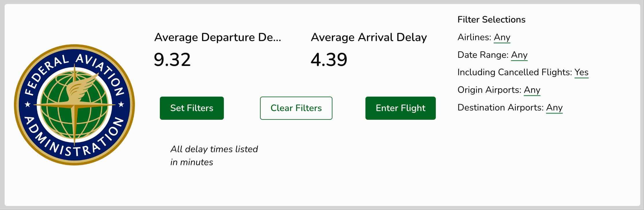Click the Federal Aviation Administration seal logo
The height and width of the screenshot is (210, 644).
point(74,105)
